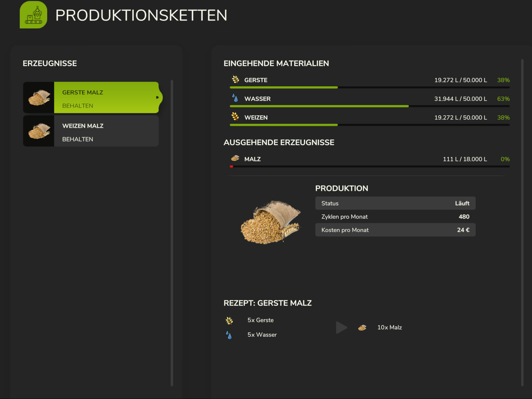Click the Malz output level bar
The image size is (532, 399).
point(369,166)
